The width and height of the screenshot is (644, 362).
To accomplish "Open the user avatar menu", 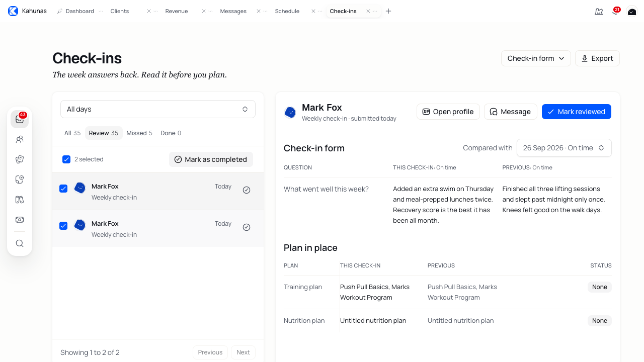I will tap(632, 11).
